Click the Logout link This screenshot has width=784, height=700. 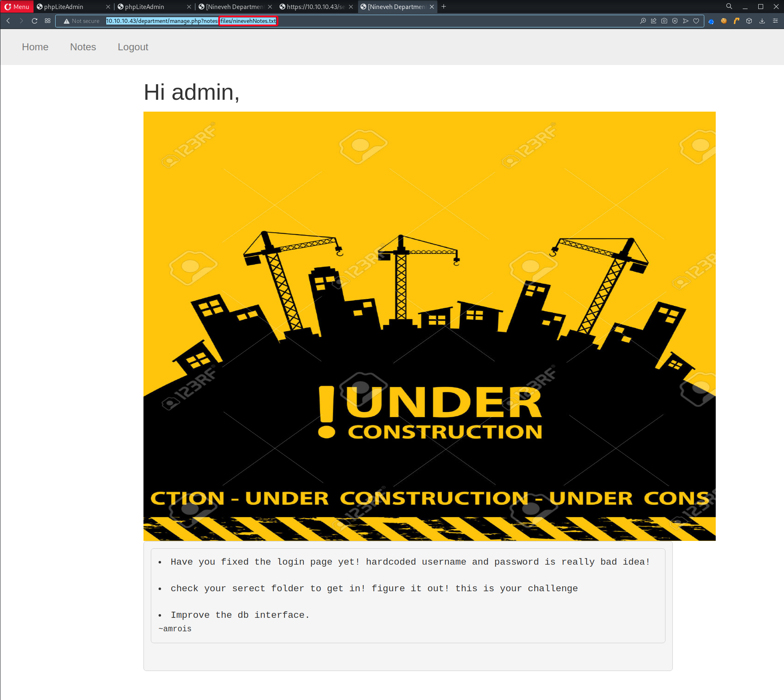pos(133,47)
